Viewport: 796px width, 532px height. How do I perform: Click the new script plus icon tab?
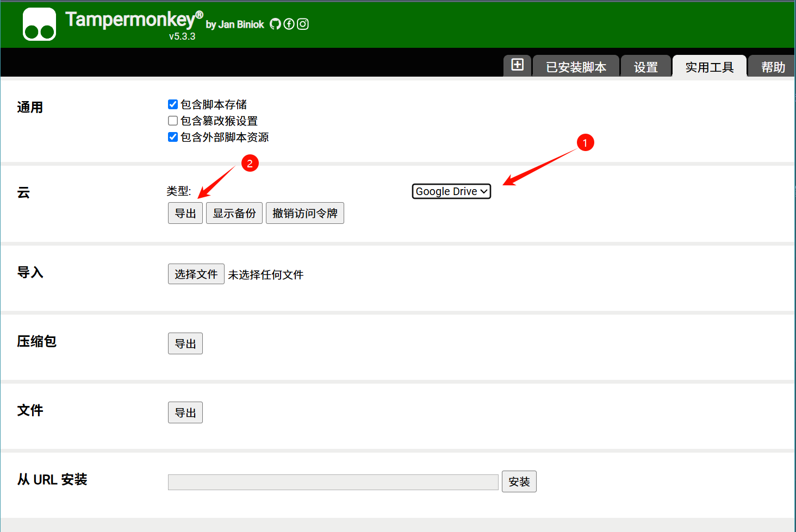pos(518,65)
